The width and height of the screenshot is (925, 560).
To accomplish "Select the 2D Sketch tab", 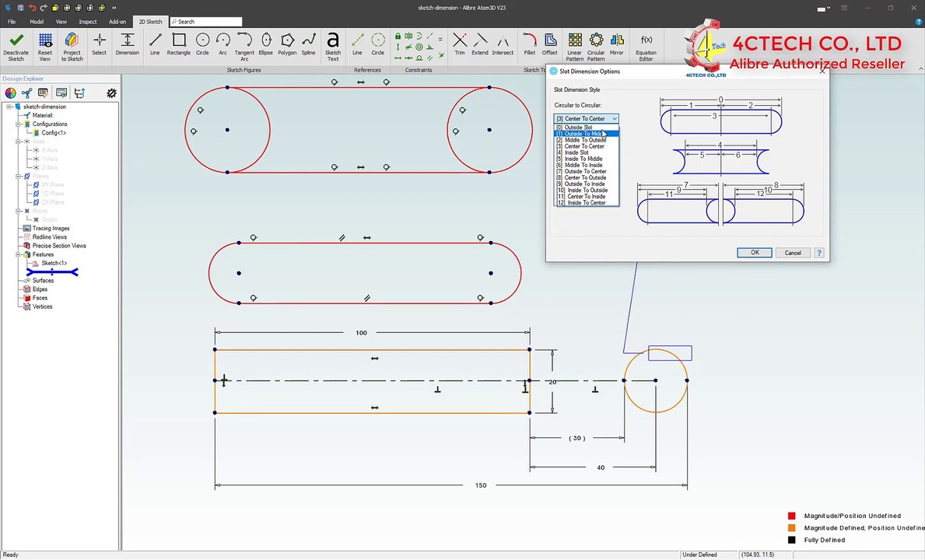I will tap(150, 22).
